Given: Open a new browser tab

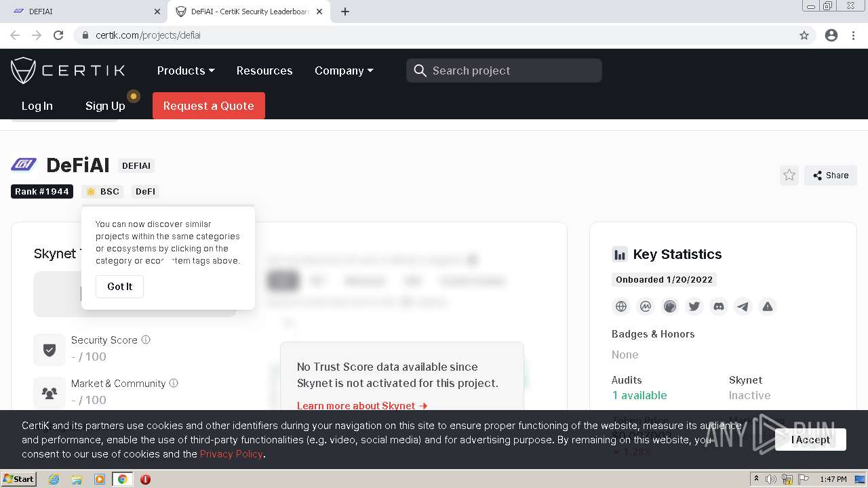Looking at the screenshot, I should click(x=345, y=12).
